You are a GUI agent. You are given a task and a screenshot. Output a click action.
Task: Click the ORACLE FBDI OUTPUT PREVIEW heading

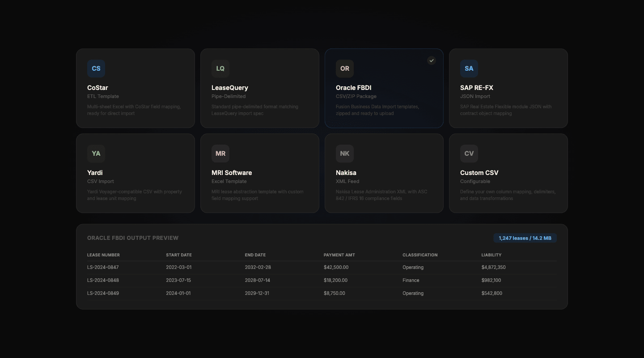[133, 238]
